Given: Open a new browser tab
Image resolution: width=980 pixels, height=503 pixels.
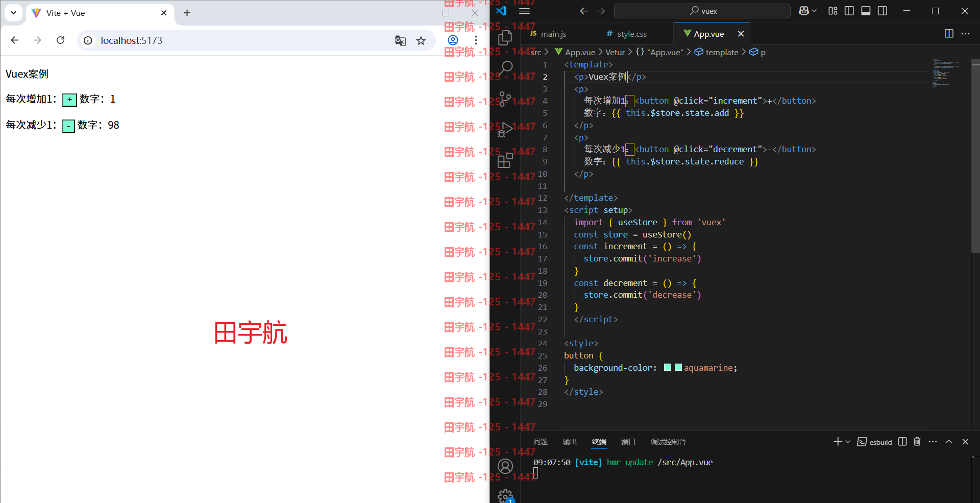Looking at the screenshot, I should [x=187, y=13].
